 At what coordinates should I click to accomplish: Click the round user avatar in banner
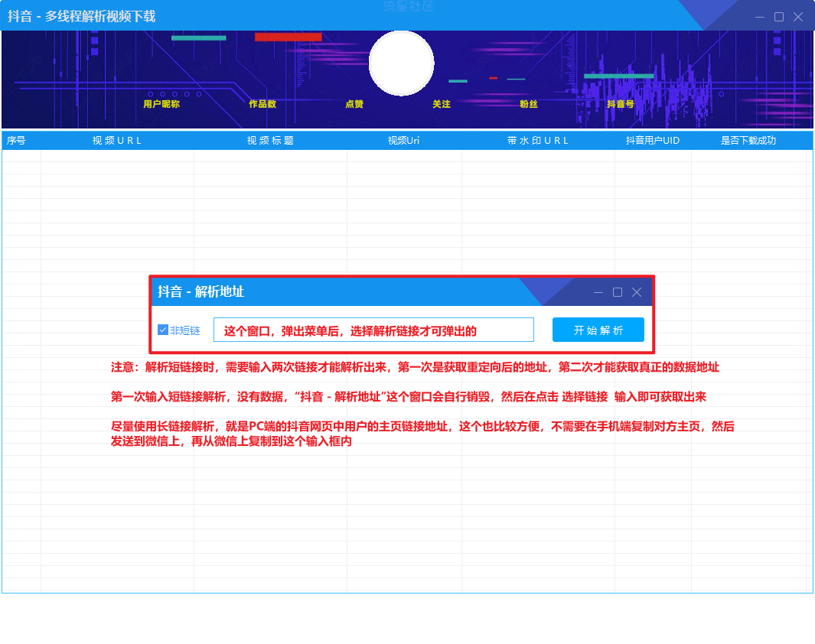tap(401, 63)
